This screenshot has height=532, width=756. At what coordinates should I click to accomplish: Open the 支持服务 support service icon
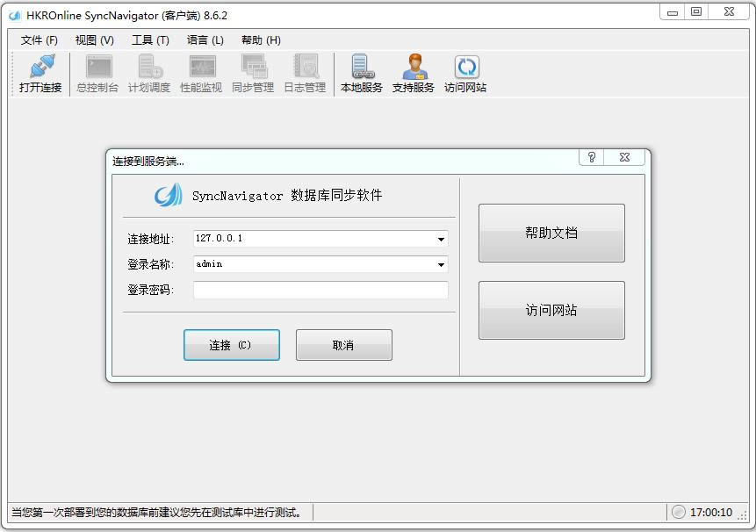pyautogui.click(x=414, y=74)
